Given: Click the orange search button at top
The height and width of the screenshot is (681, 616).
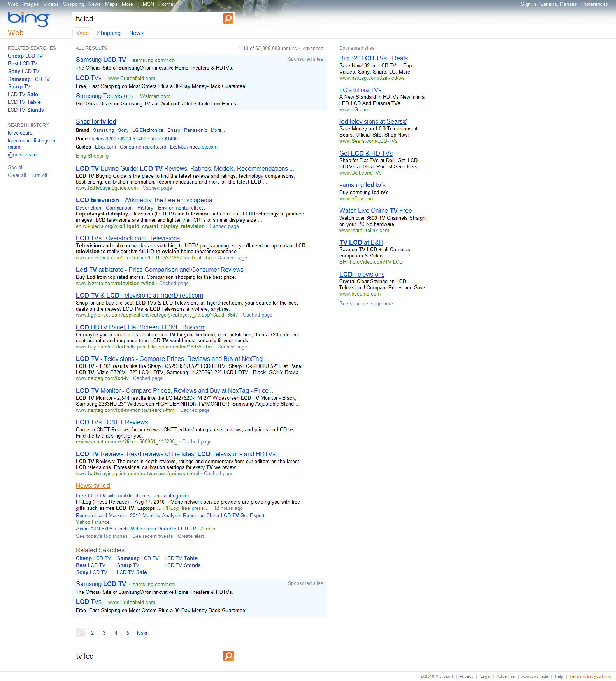Looking at the screenshot, I should click(x=228, y=18).
